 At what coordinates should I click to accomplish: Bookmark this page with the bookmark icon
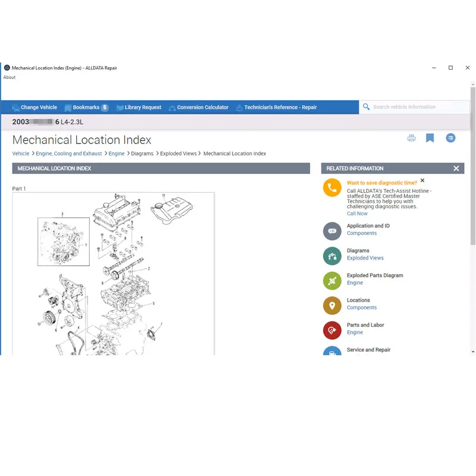pos(430,138)
